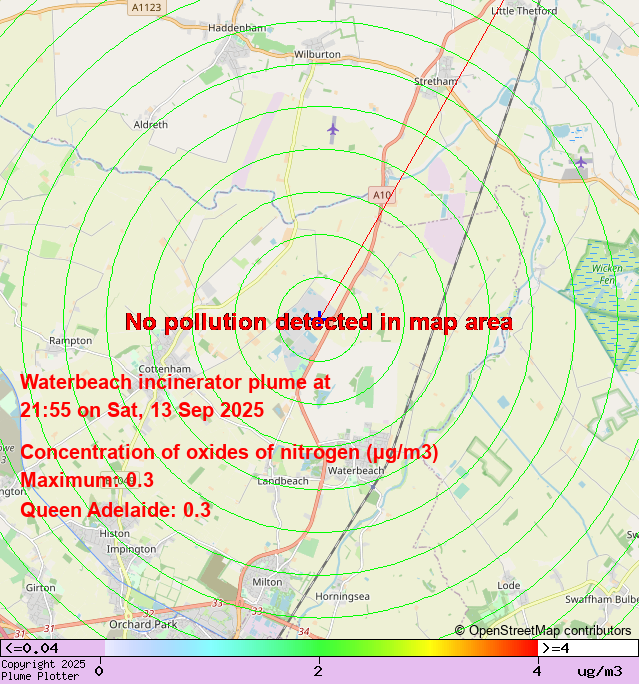Select the Lode place label
Viewport: 639px width, 684px height.
(x=509, y=585)
